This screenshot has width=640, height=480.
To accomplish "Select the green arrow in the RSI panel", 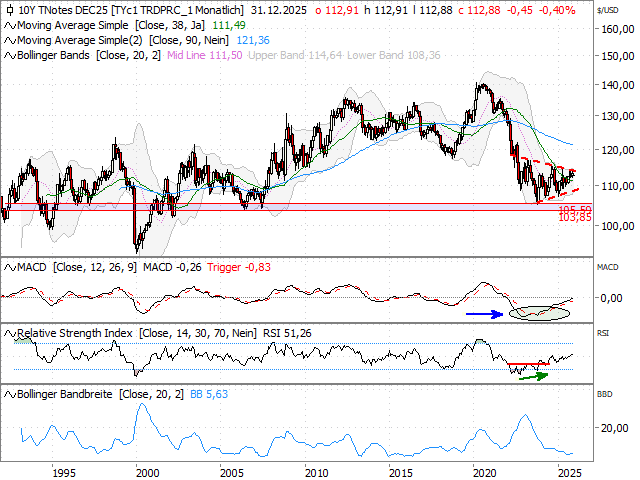I will tap(530, 376).
